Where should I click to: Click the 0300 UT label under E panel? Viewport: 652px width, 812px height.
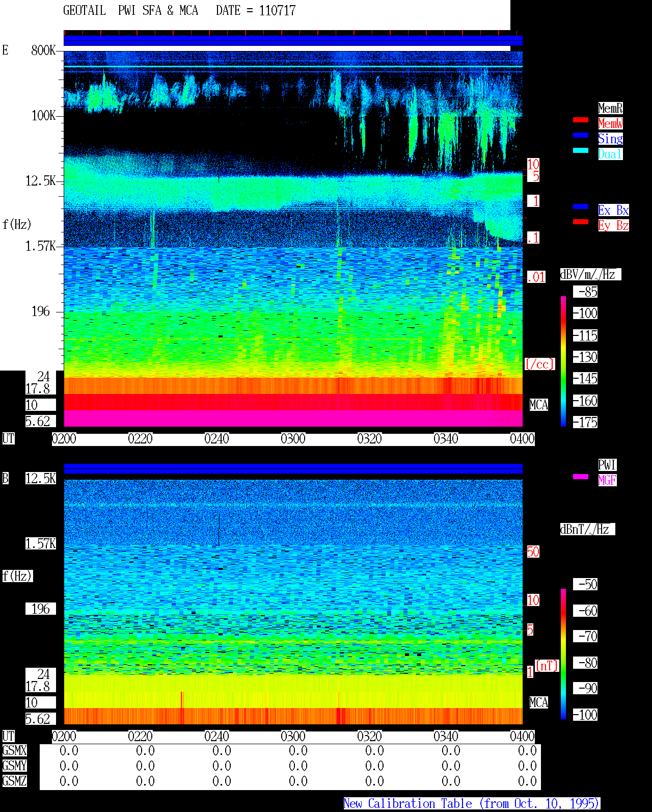pos(293,439)
